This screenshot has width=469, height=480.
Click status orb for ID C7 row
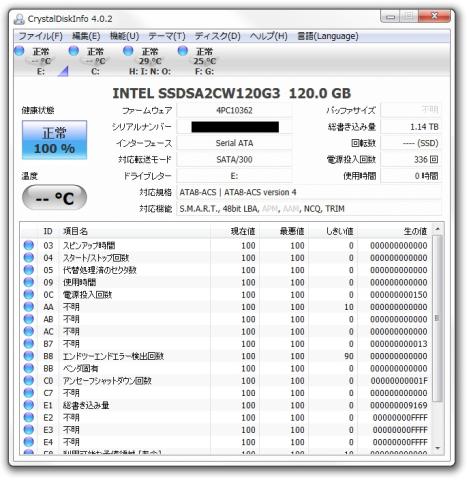29,393
